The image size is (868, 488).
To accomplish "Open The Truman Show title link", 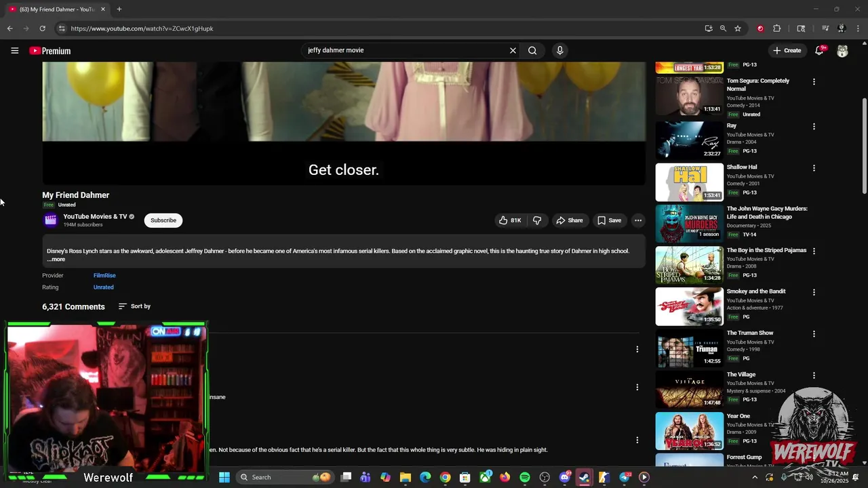I will click(x=749, y=333).
